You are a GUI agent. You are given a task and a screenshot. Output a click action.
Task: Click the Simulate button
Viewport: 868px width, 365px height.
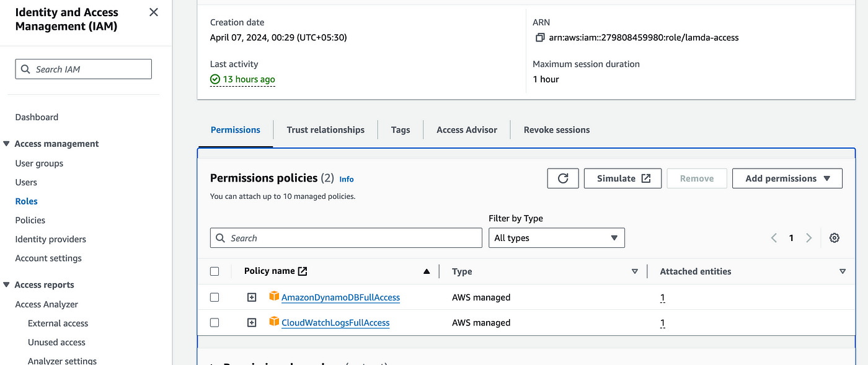click(623, 178)
